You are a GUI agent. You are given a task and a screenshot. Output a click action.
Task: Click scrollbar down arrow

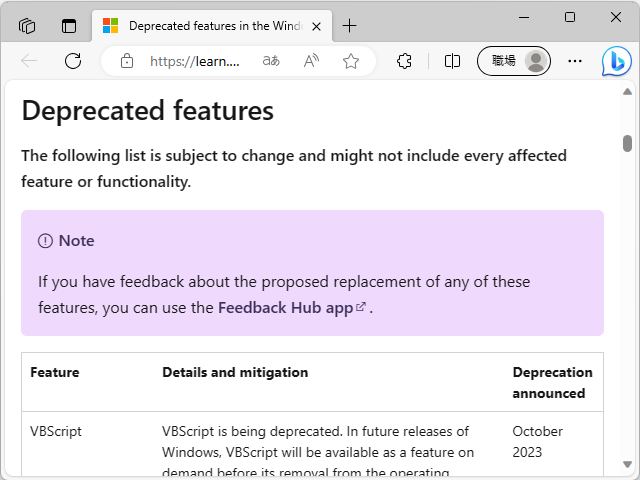pyautogui.click(x=628, y=465)
